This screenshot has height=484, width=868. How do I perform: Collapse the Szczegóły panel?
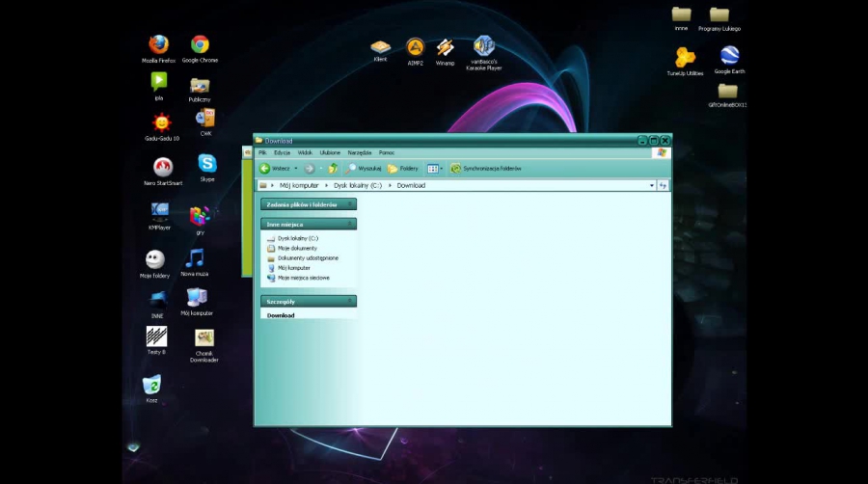[350, 301]
